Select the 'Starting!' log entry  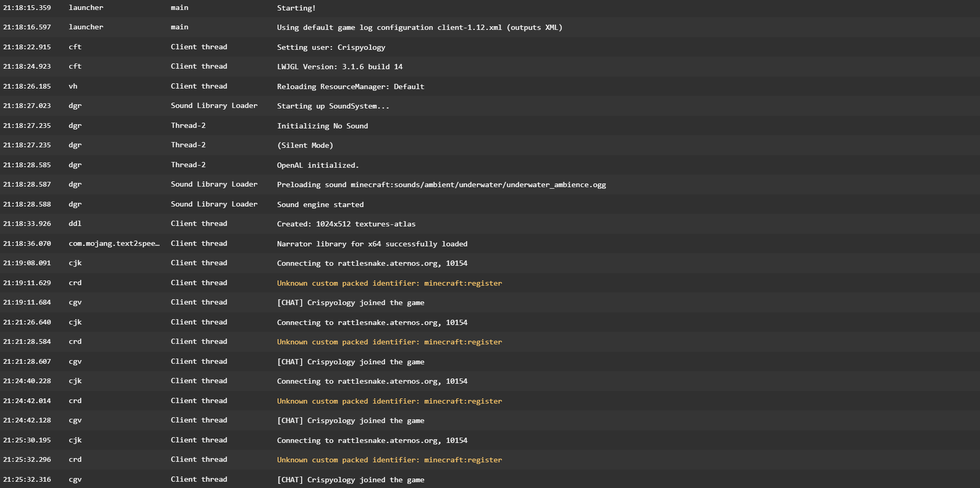(x=490, y=8)
